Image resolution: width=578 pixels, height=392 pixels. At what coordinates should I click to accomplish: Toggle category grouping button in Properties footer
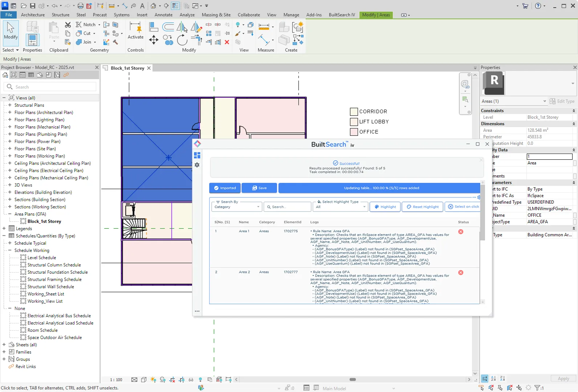(x=485, y=379)
